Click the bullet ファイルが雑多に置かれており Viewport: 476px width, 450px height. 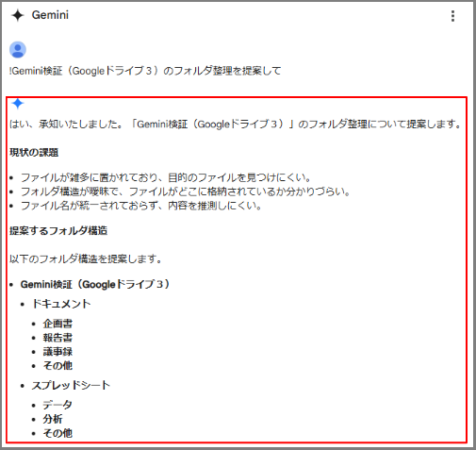(166, 177)
